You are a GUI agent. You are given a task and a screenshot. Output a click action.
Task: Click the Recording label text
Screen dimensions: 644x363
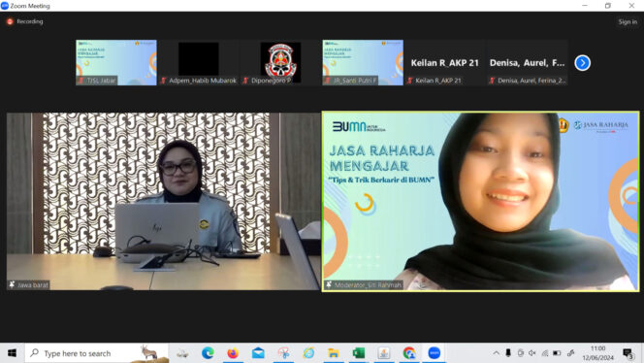coord(29,21)
